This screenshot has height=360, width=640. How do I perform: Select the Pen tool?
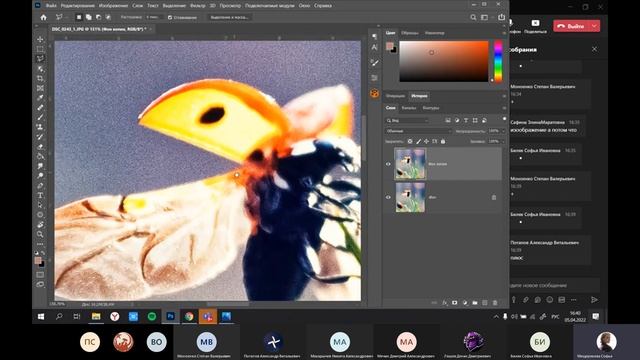click(x=40, y=186)
